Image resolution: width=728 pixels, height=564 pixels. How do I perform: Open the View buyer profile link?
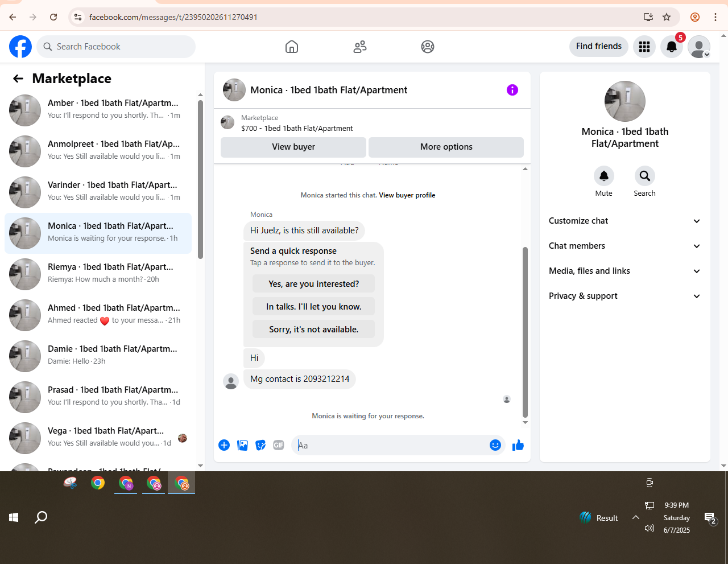(x=407, y=195)
